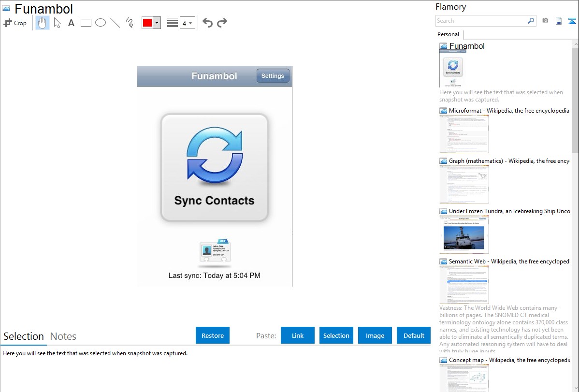
Task: Switch to the Notes tab
Action: [63, 336]
